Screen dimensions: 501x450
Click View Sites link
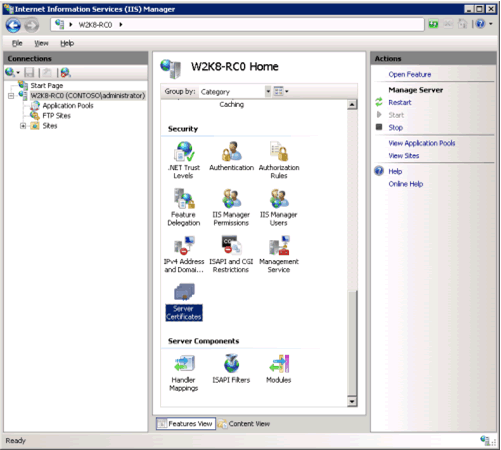tap(404, 156)
